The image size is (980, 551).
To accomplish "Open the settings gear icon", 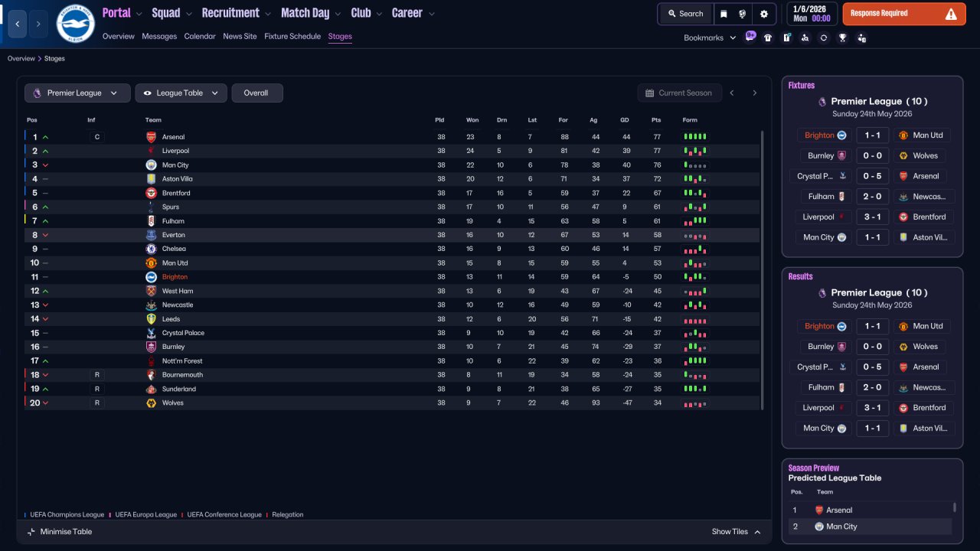I will point(763,14).
